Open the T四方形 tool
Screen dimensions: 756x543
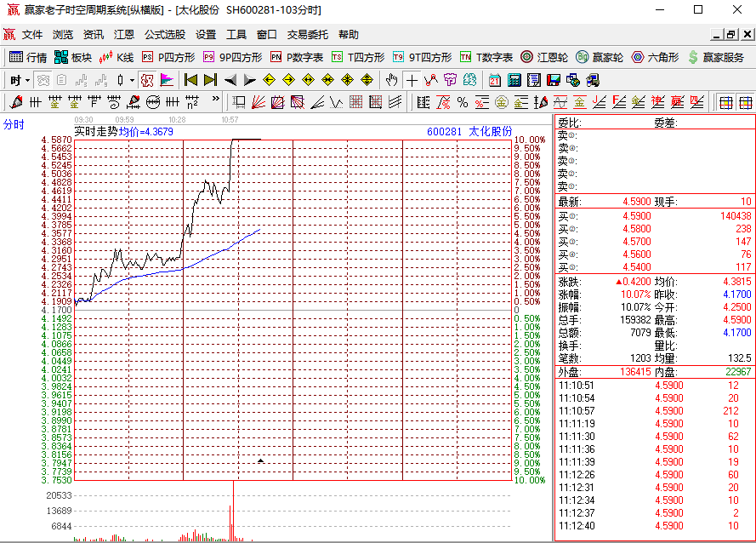coord(358,57)
